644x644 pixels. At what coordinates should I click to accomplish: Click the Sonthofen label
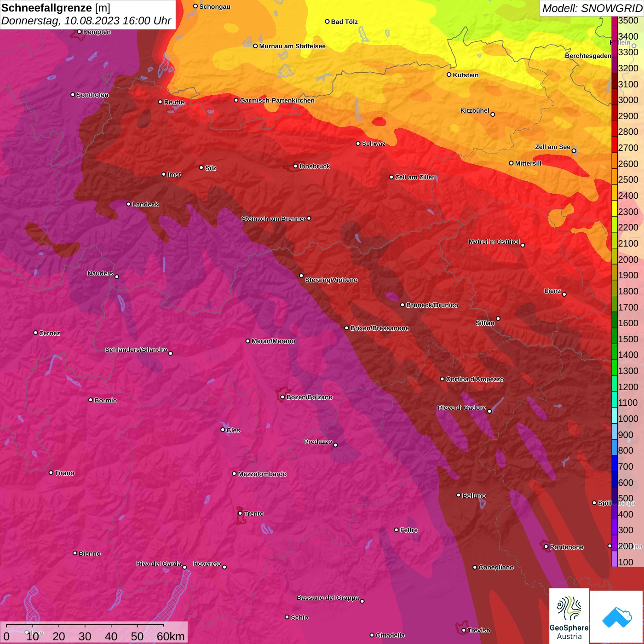coord(92,95)
